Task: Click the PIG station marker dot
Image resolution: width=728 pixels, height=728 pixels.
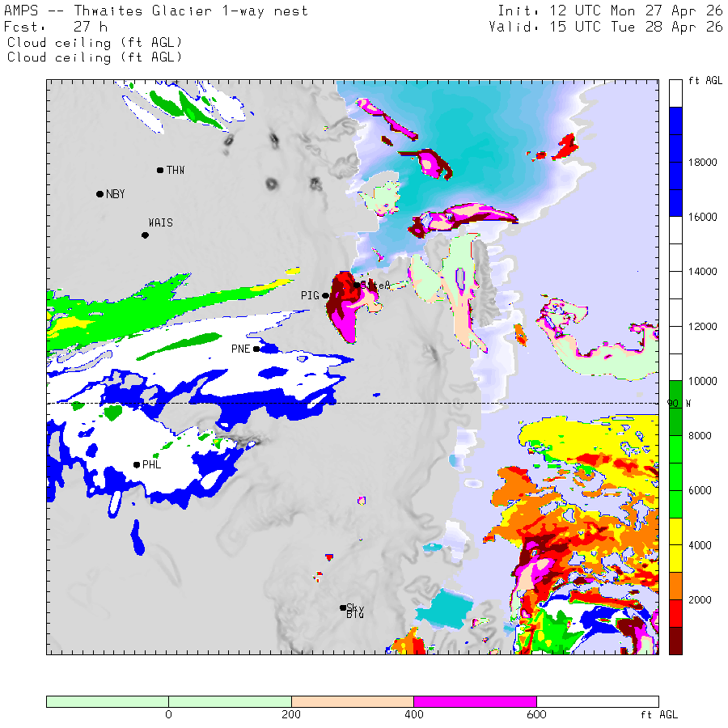Action: coord(325,296)
